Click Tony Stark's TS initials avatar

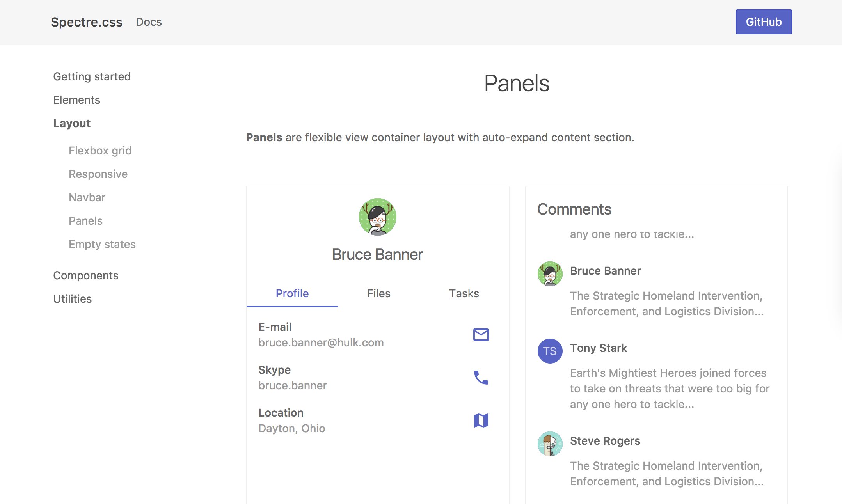[x=550, y=351]
